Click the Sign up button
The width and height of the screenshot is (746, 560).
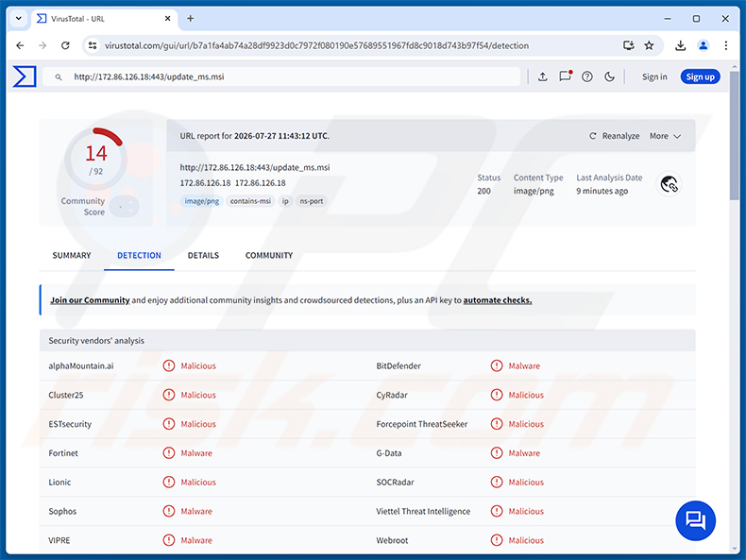700,76
